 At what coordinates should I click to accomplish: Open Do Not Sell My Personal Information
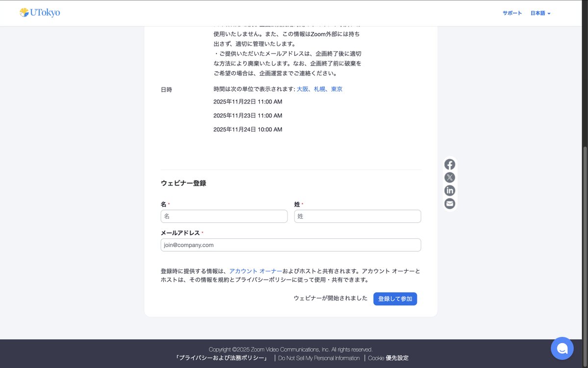pyautogui.click(x=319, y=358)
